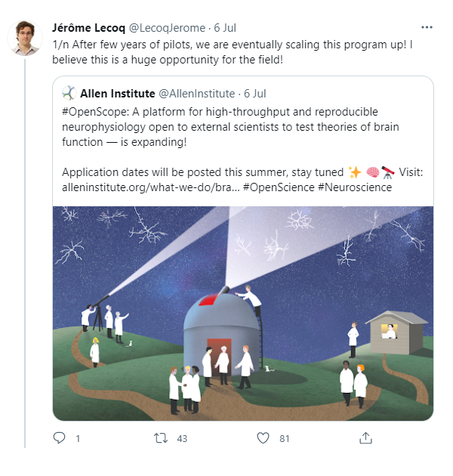The width and height of the screenshot is (453, 476).
Task: Open the alleninstitute.org link
Action: (x=151, y=187)
